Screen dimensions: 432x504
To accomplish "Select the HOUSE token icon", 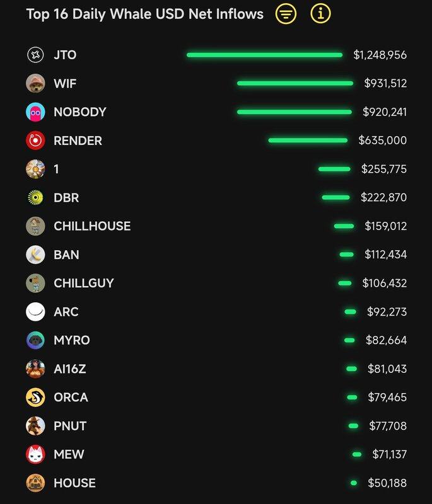I will coord(35,483).
